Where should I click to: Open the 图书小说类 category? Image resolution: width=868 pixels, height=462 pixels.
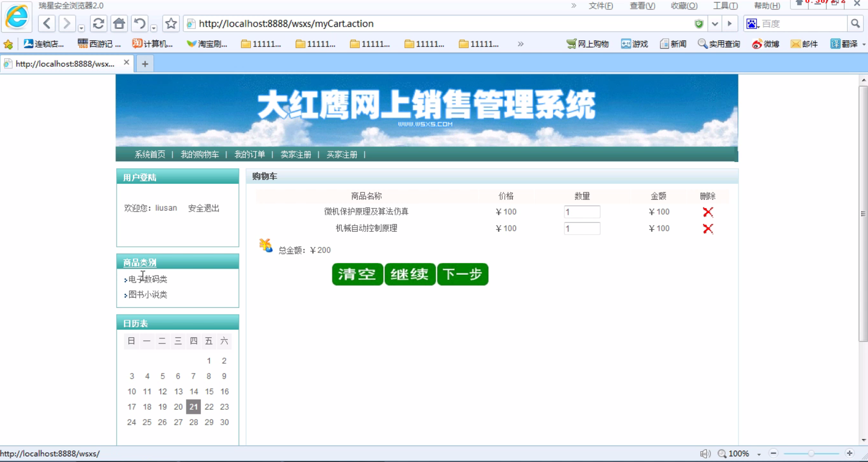pos(148,294)
